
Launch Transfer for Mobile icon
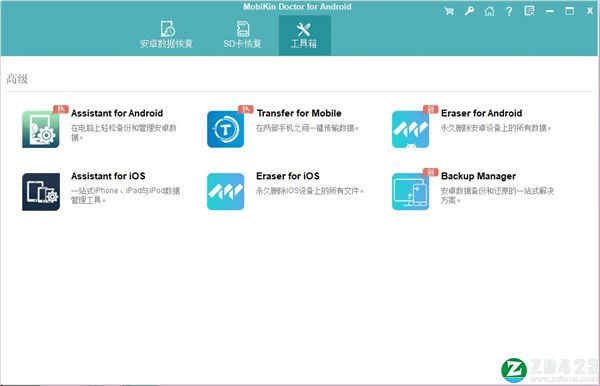click(x=225, y=129)
